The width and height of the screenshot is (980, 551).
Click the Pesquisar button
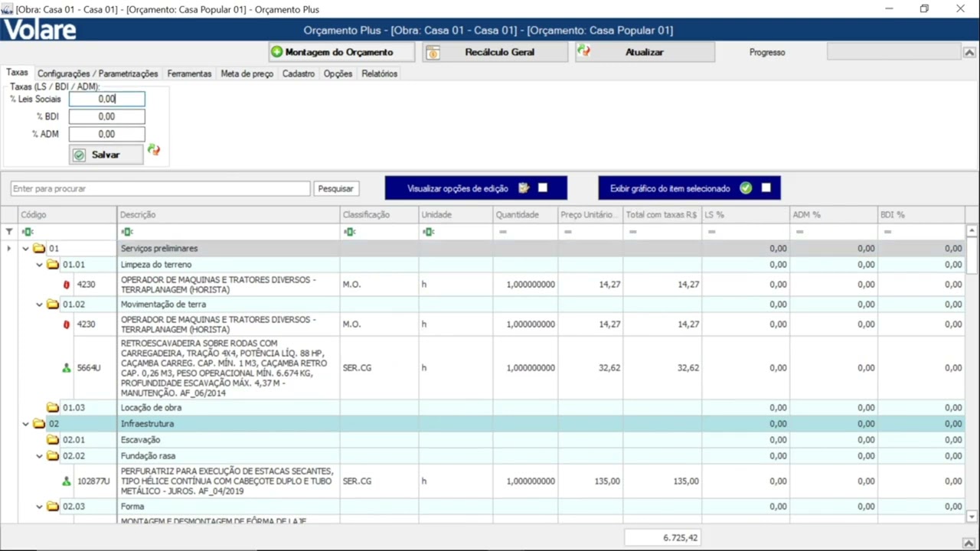pyautogui.click(x=336, y=188)
